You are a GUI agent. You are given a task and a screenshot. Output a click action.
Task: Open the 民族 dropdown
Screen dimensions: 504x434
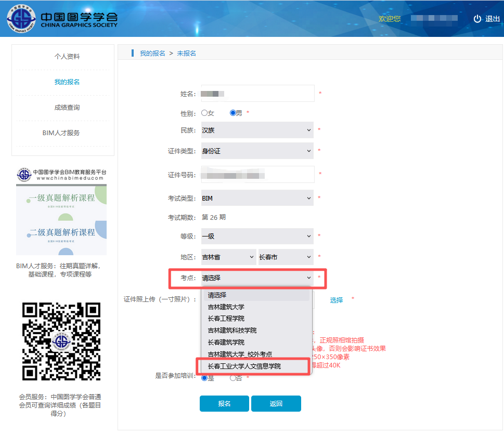[257, 130]
